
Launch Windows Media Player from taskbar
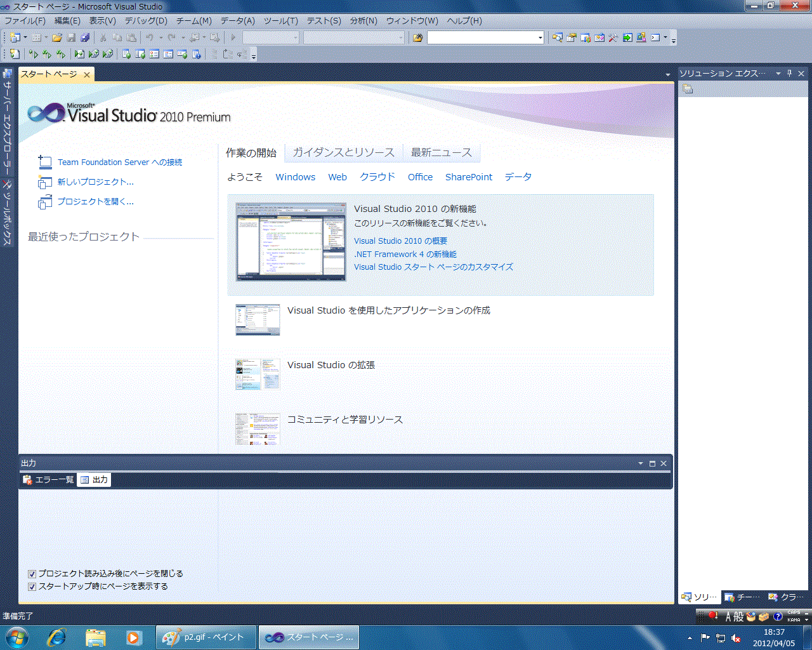click(x=133, y=637)
